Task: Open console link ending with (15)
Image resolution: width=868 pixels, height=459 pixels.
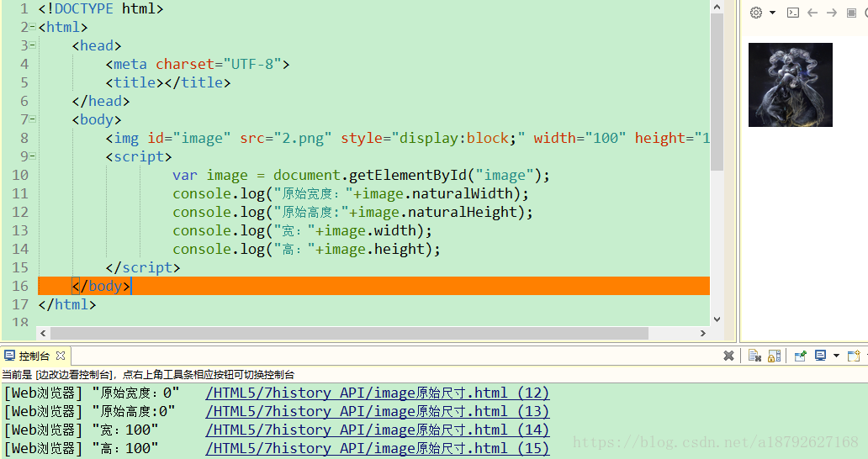Action: 377,448
